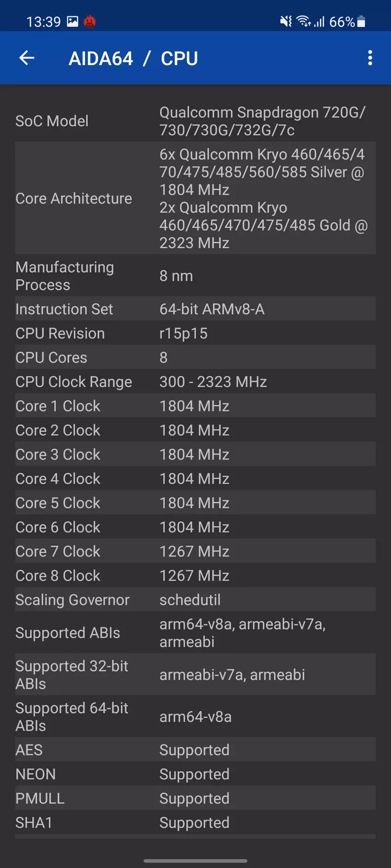Tap the battery status icon
This screenshot has width=391, height=868.
tap(361, 22)
